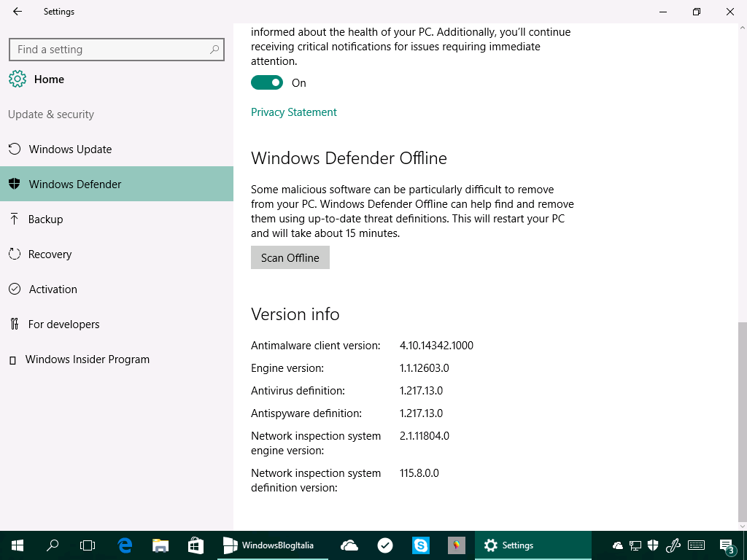Show the touch keyboard from the tray
Viewport: 747px width, 560px height.
click(x=697, y=545)
